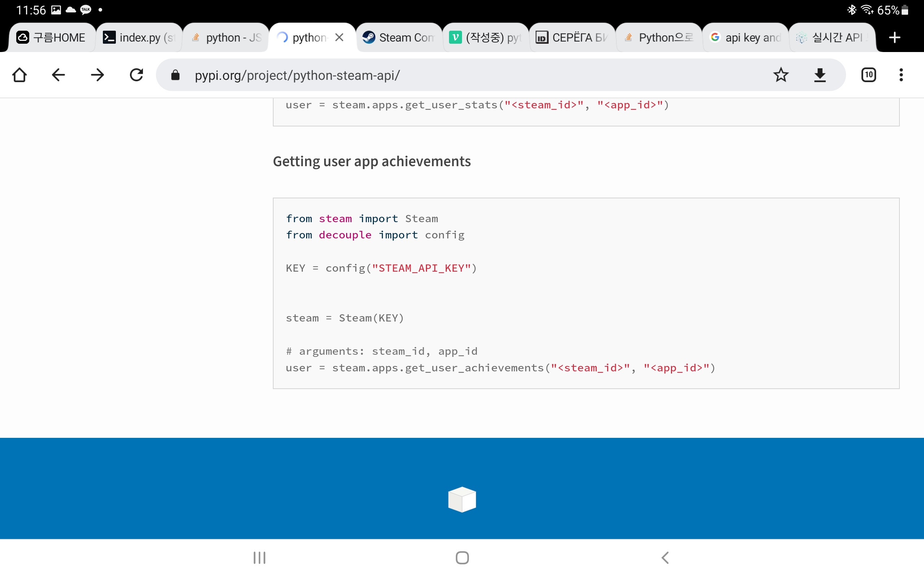Tap the 11:56 status bar clock
The height and width of the screenshot is (578, 924).
coord(31,10)
